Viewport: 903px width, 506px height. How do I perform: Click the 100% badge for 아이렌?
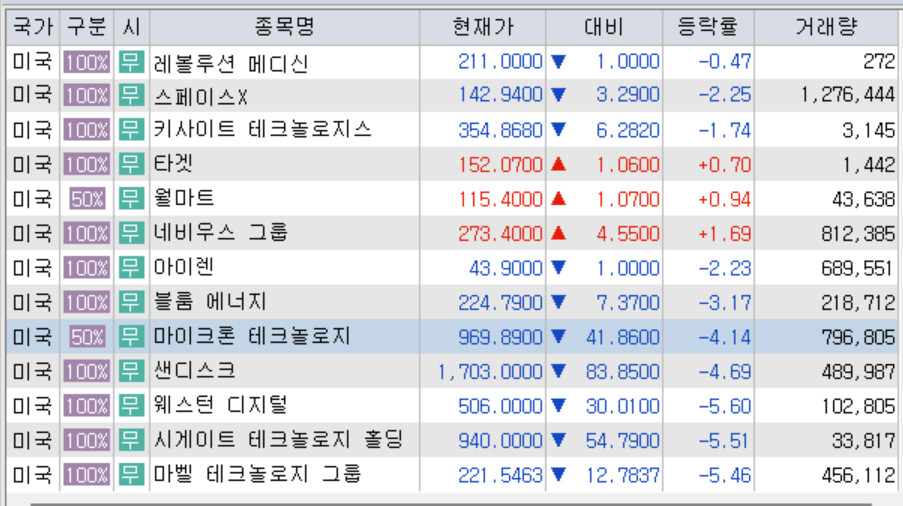click(x=86, y=268)
